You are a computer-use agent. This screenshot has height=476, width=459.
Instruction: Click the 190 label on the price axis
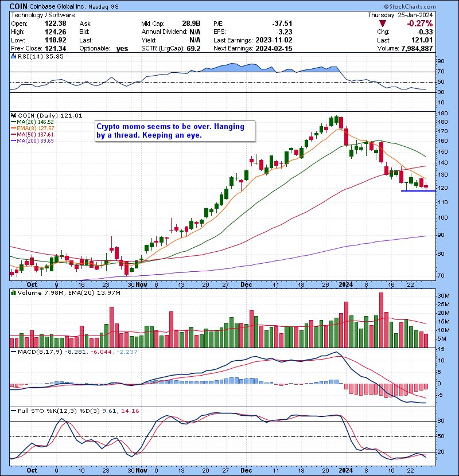tap(442, 114)
